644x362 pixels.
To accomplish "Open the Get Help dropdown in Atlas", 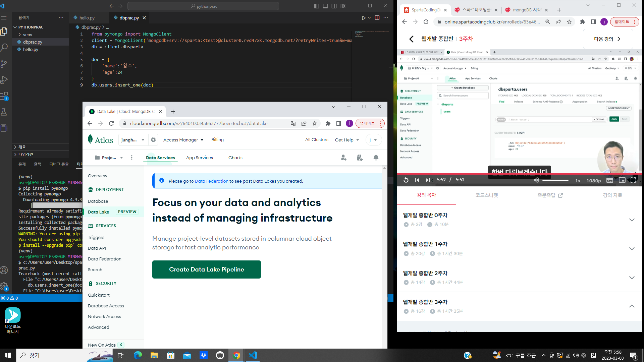I will [x=347, y=140].
